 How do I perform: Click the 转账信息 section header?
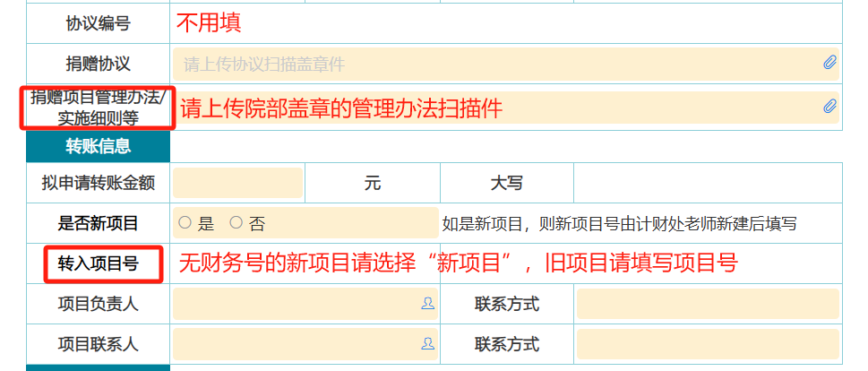click(98, 145)
